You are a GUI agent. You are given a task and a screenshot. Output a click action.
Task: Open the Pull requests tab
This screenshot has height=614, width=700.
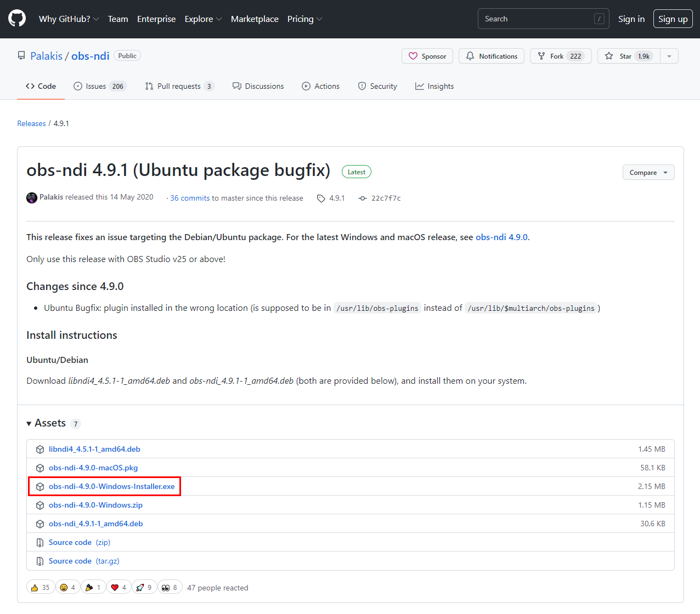(x=179, y=86)
